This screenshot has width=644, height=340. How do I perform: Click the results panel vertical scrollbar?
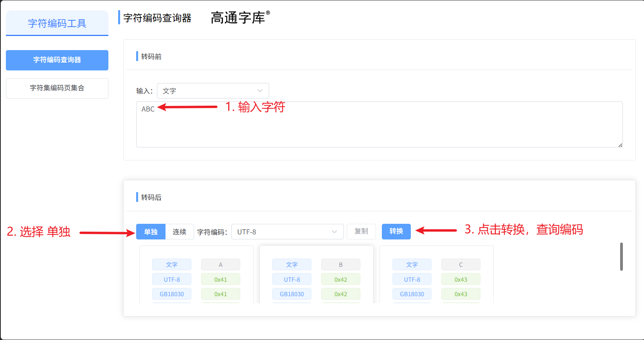[x=621, y=257]
